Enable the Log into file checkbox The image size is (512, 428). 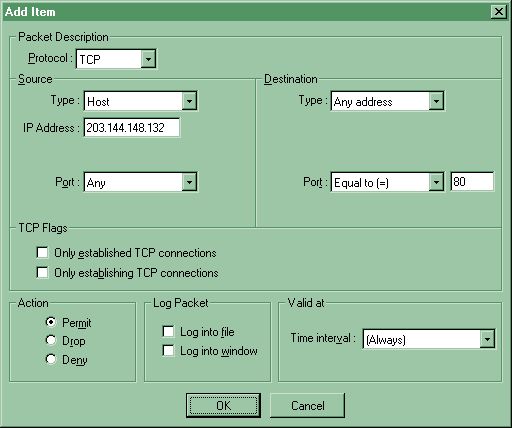168,332
